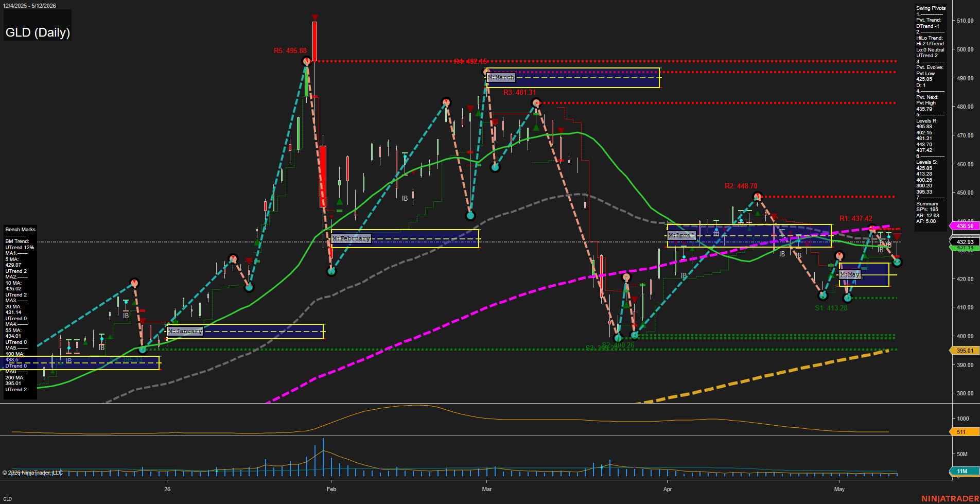This screenshot has height=504, width=980.
Task: Click the Bench Marks panel header
Action: tap(20, 230)
